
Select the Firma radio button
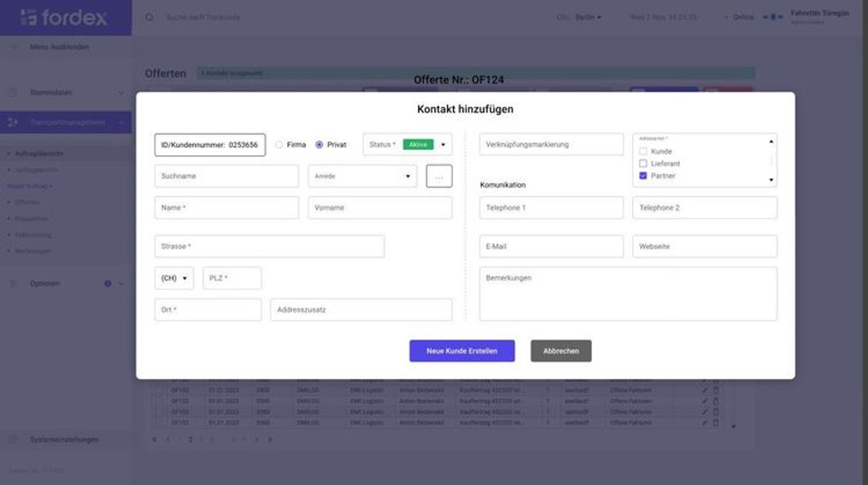coord(279,145)
